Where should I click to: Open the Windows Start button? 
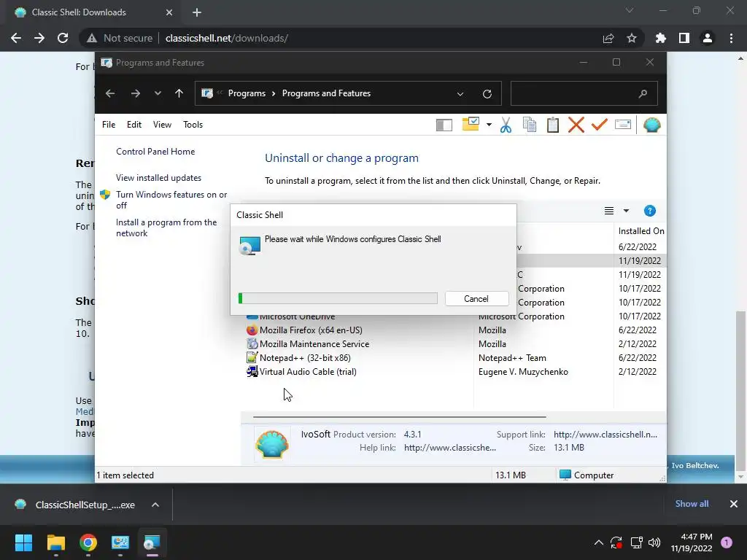click(x=24, y=542)
